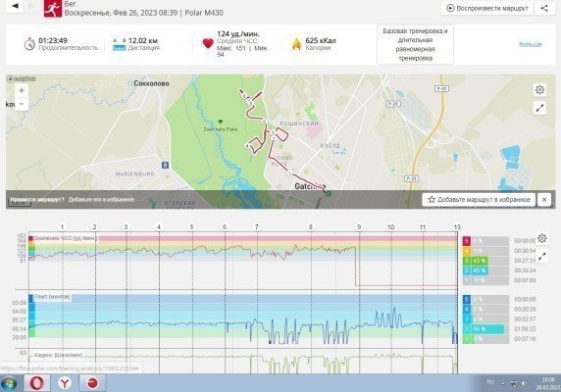Zoom out on the route map
The width and height of the screenshot is (561, 392).
tap(22, 104)
